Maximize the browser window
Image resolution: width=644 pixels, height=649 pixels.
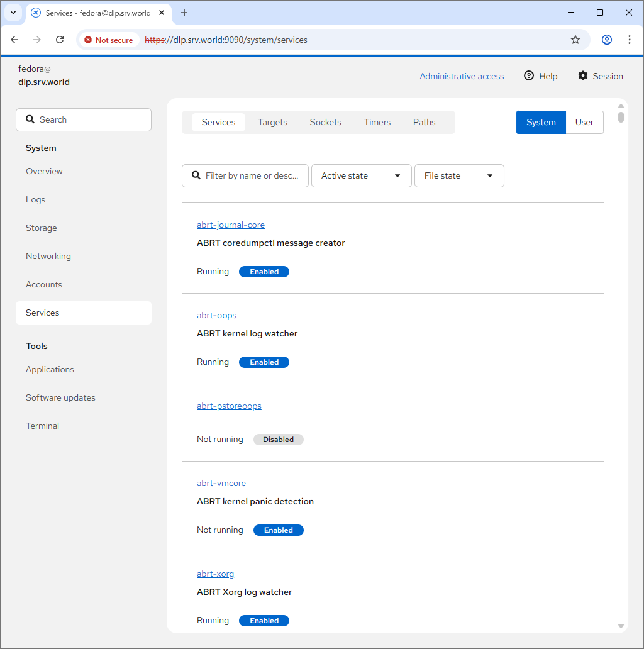pos(600,13)
